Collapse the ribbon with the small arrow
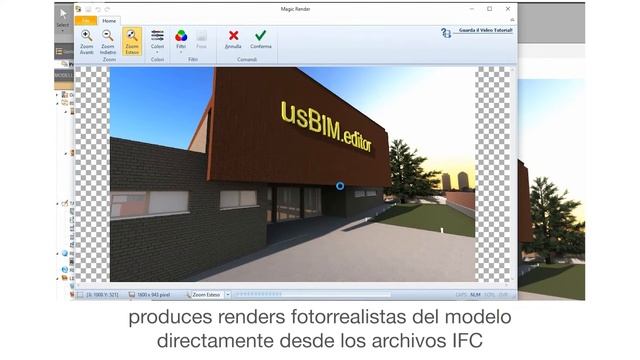 tap(512, 20)
